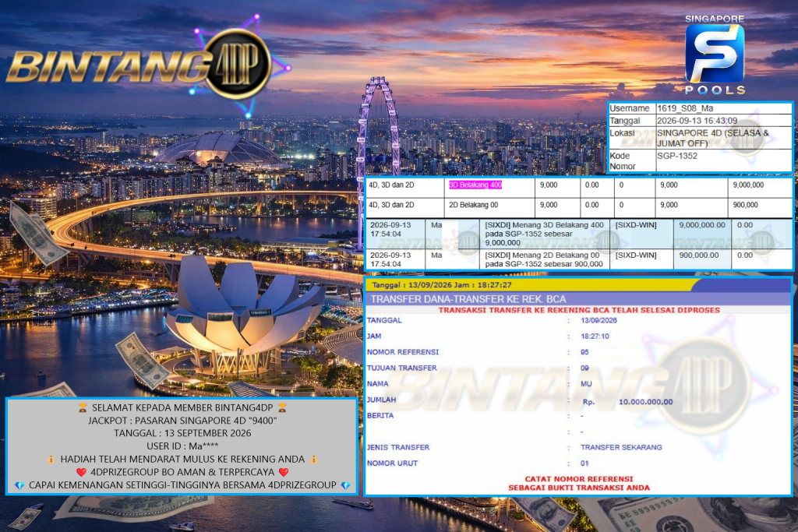The height and width of the screenshot is (532, 798).
Task: Click the NOMOR URUT label
Action: click(392, 463)
